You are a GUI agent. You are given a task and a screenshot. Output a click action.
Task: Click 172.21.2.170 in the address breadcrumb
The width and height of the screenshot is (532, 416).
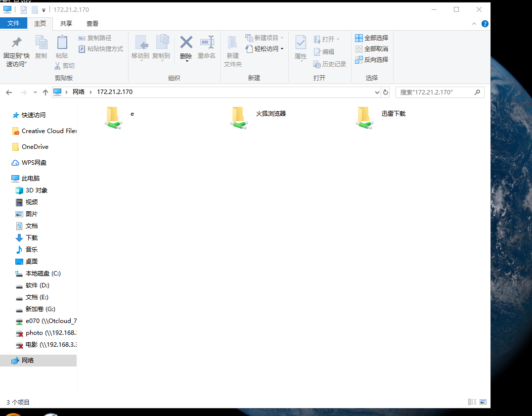click(115, 92)
